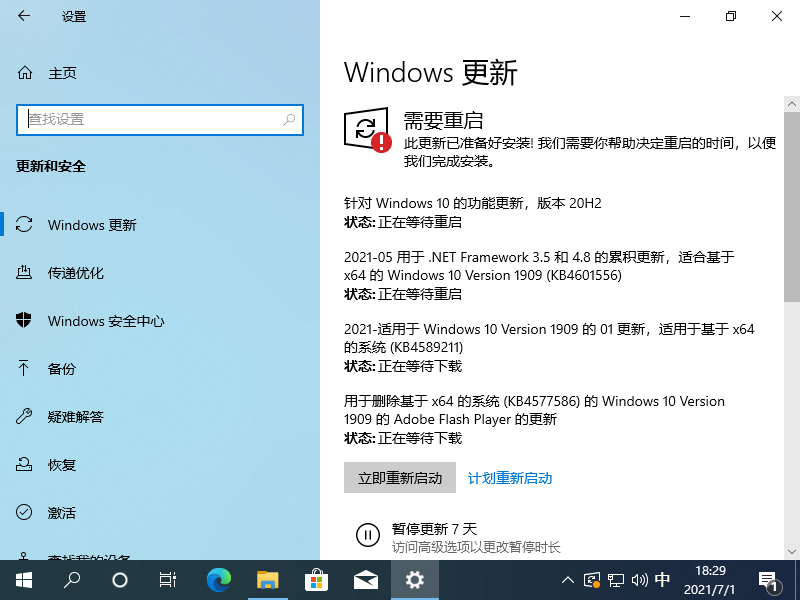Open Task View on the taskbar
800x600 pixels.
coord(168,579)
